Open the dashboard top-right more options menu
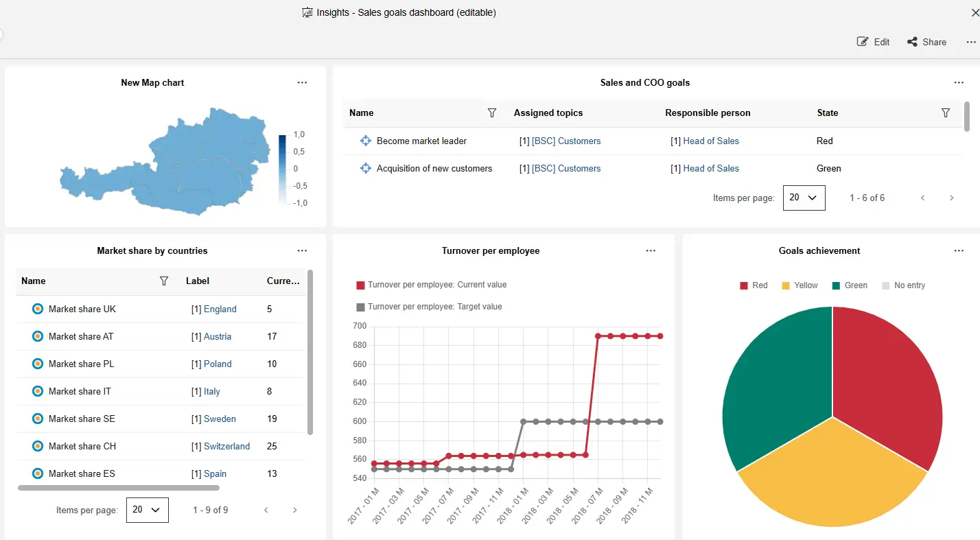Image resolution: width=980 pixels, height=540 pixels. pyautogui.click(x=971, y=42)
